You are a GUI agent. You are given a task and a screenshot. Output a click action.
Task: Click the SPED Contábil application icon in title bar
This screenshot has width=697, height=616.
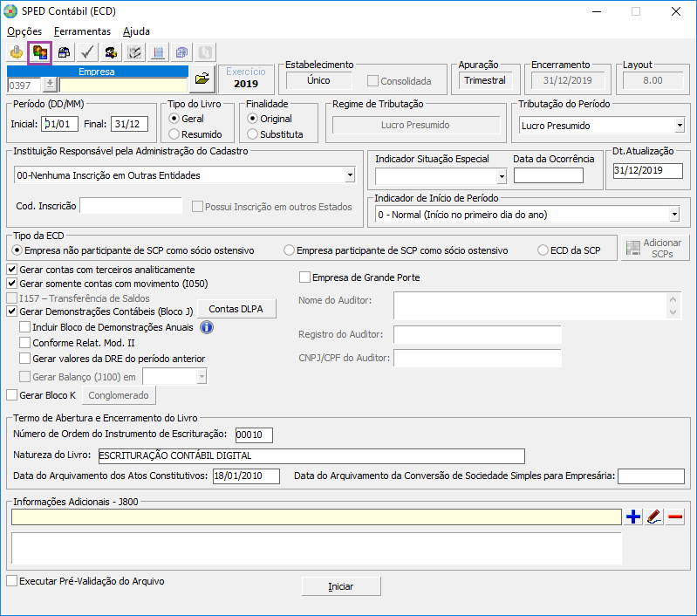[10, 11]
